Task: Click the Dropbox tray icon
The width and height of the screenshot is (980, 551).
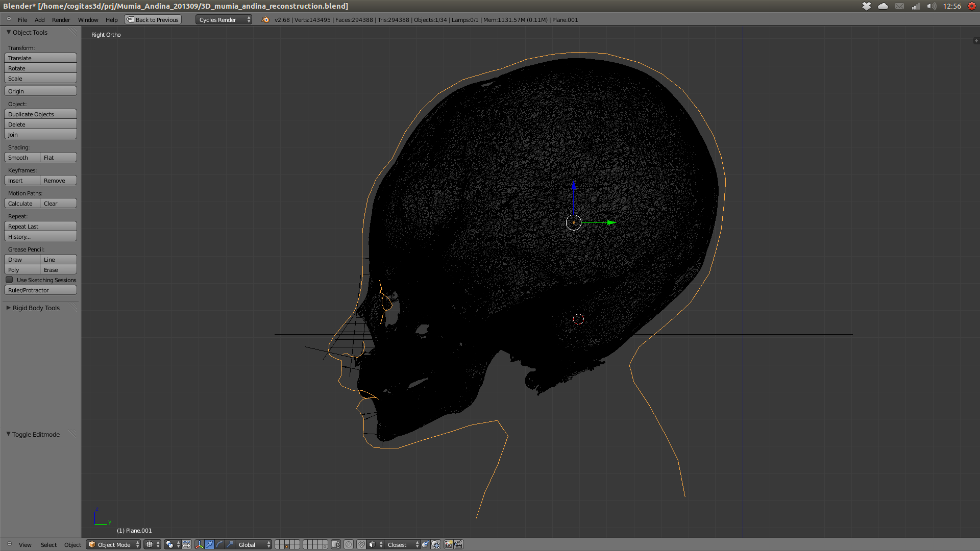Action: pos(867,6)
